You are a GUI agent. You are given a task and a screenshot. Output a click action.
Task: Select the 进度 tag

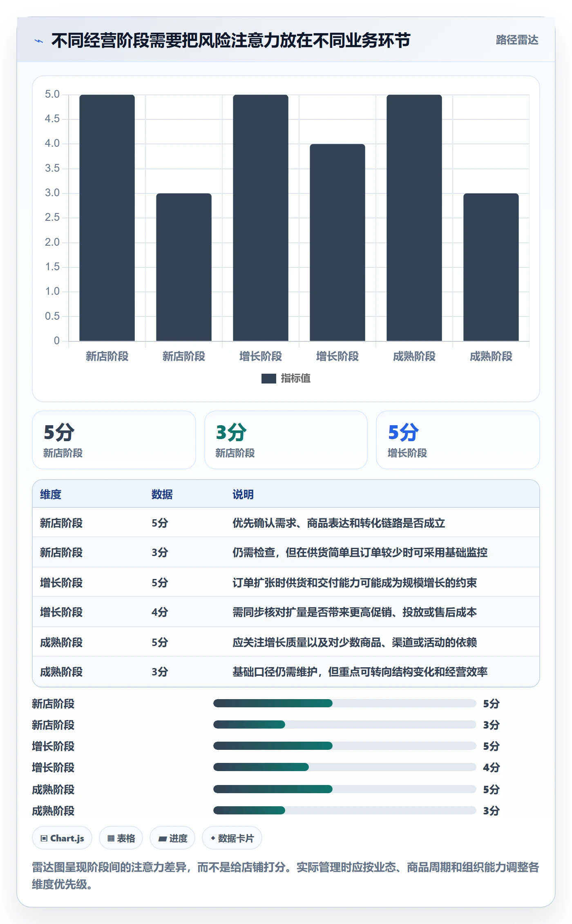coord(172,838)
